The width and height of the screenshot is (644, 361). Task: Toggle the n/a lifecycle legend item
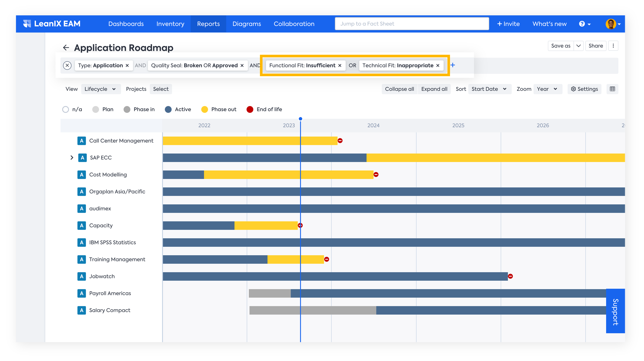[72, 109]
